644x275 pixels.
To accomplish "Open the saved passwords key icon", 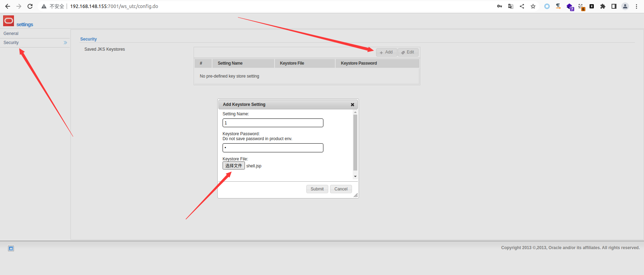I will click(x=500, y=6).
